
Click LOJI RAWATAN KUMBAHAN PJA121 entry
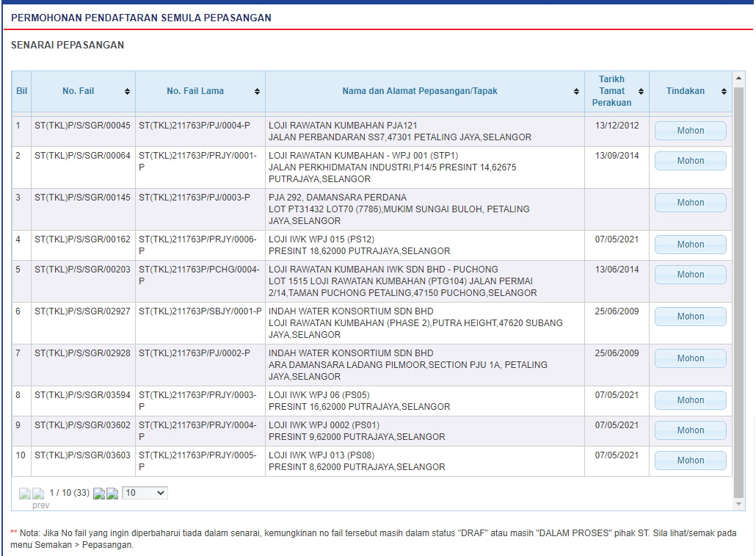click(343, 126)
